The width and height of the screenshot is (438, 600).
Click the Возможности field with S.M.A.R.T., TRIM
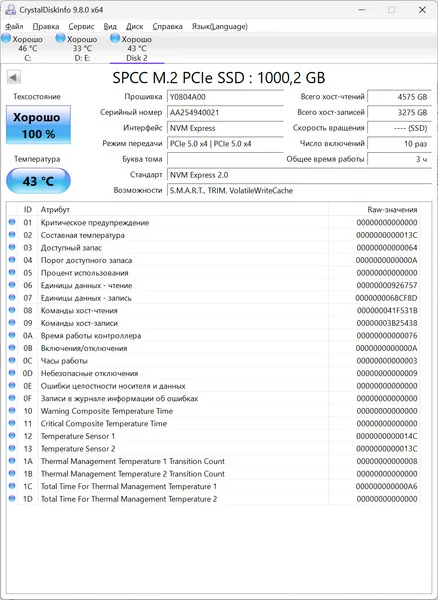tap(300, 191)
